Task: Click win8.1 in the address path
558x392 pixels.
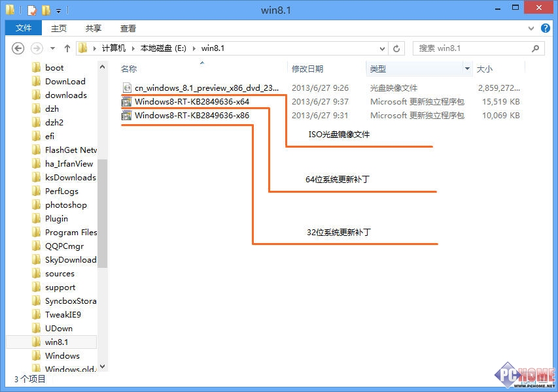Action: coord(213,48)
